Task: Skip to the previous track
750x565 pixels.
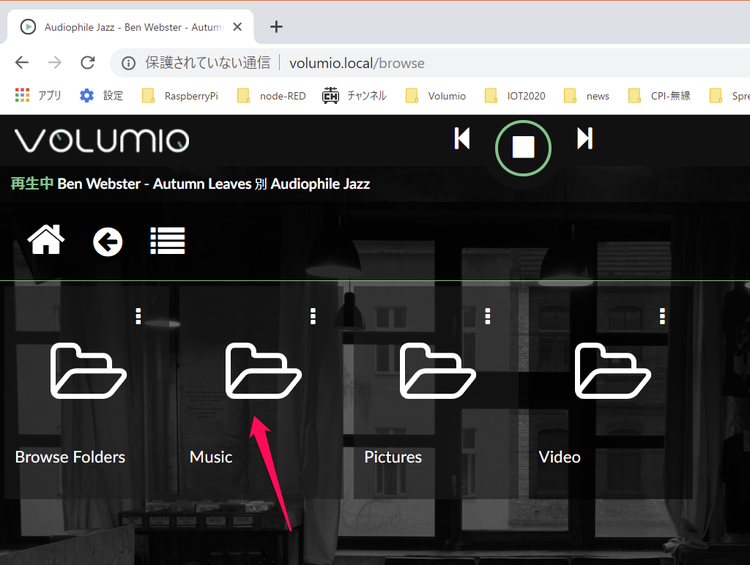Action: 462,138
